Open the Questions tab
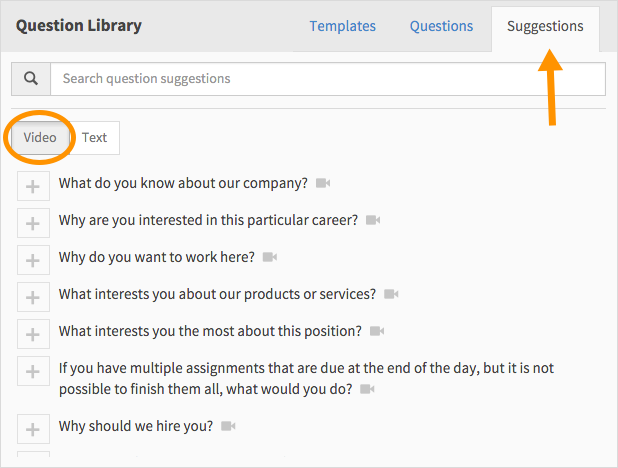The height and width of the screenshot is (468, 618). tap(441, 26)
